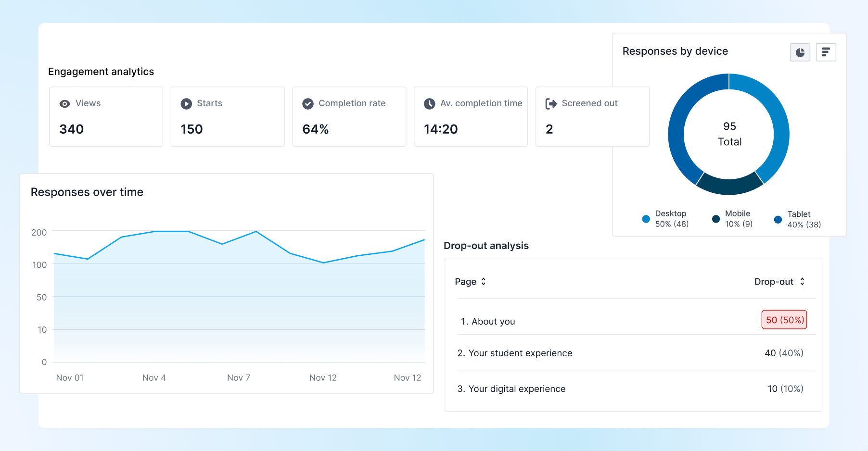The image size is (868, 451).
Task: Click the red 50 (50%) drop-out badge
Action: tap(784, 320)
